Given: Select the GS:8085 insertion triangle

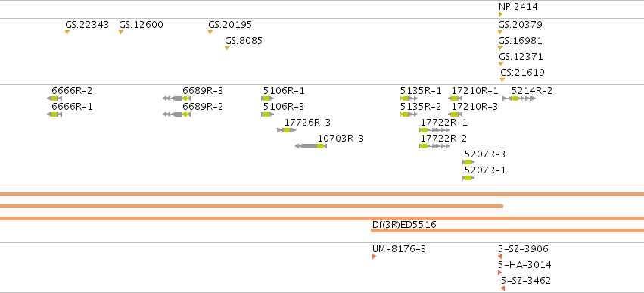Looking at the screenshot, I should (x=227, y=48).
